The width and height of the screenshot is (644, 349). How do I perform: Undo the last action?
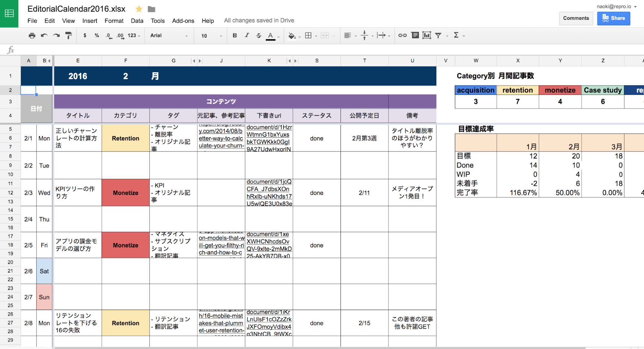tap(44, 35)
